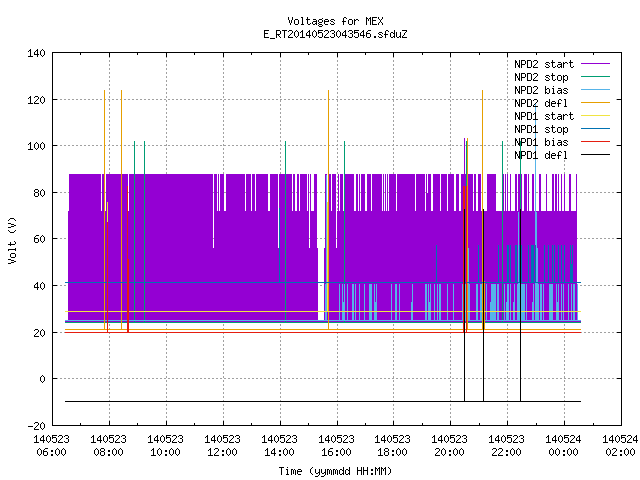
Task: Click the y-axis tick value 20
Action: pos(39,333)
